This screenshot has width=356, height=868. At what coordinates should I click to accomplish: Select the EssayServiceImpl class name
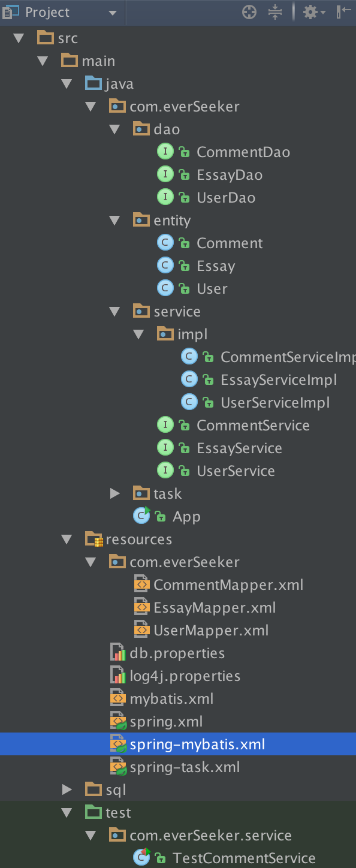(279, 380)
